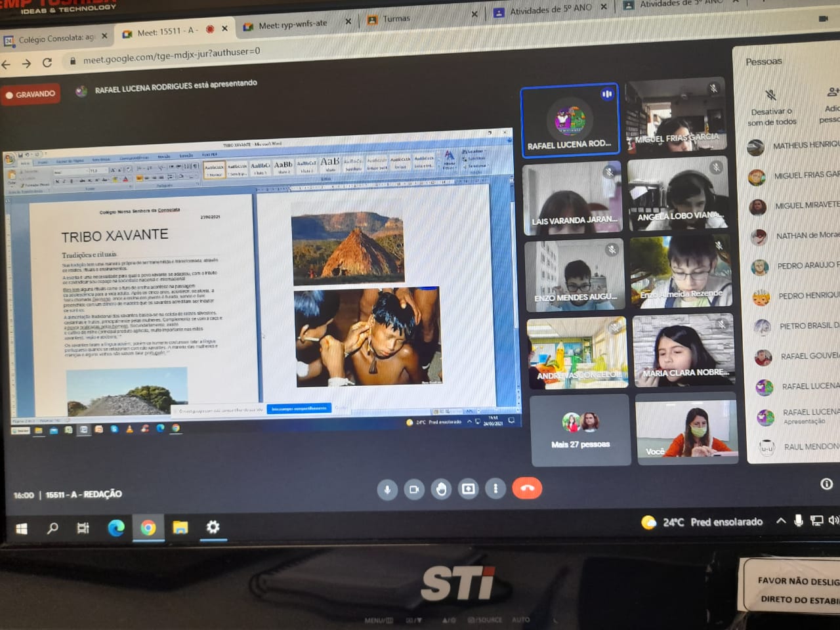
Task: Select the ENZO MENDES AUGU... video tile
Action: point(575,275)
